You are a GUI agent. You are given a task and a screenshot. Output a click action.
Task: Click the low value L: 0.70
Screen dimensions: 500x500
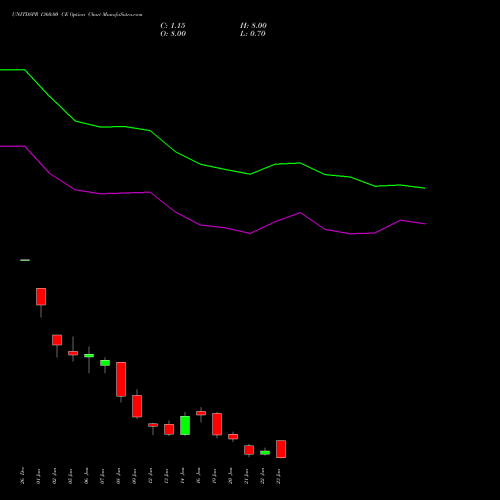253,34
